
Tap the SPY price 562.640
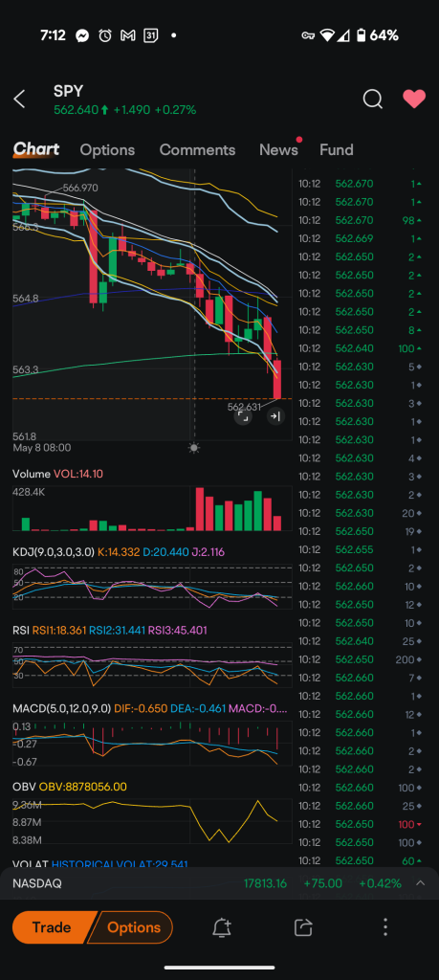77,110
